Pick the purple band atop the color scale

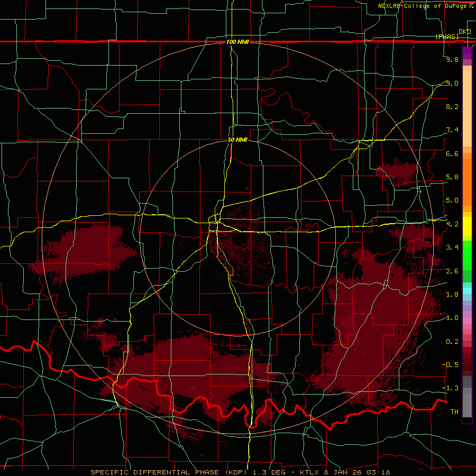tap(467, 53)
